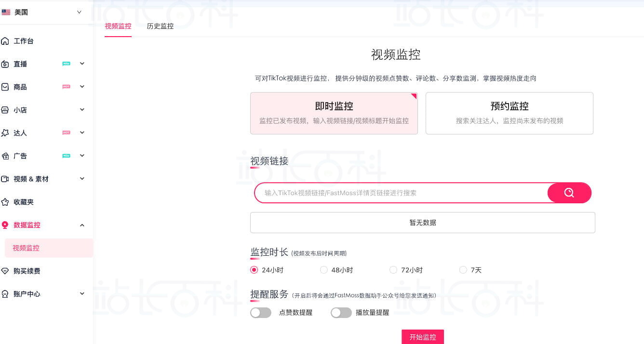Click the 达人 influencer icon
Image resolution: width=644 pixels, height=344 pixels.
click(5, 133)
